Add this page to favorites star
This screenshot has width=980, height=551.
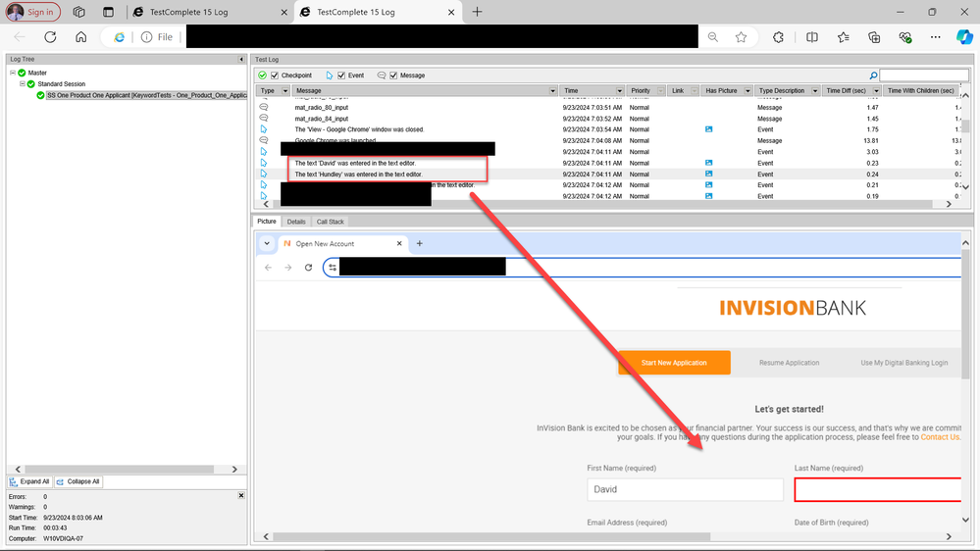tap(742, 37)
